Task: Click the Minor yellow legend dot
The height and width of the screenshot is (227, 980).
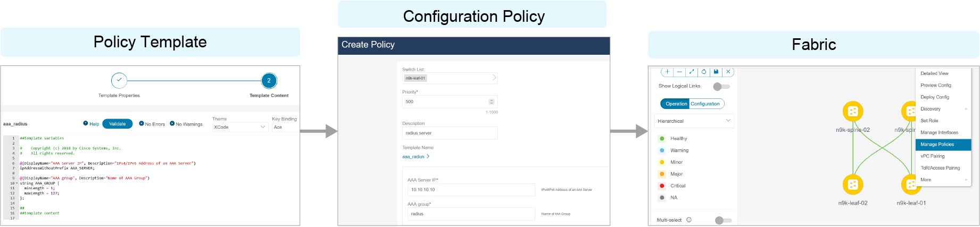Action: click(x=662, y=162)
